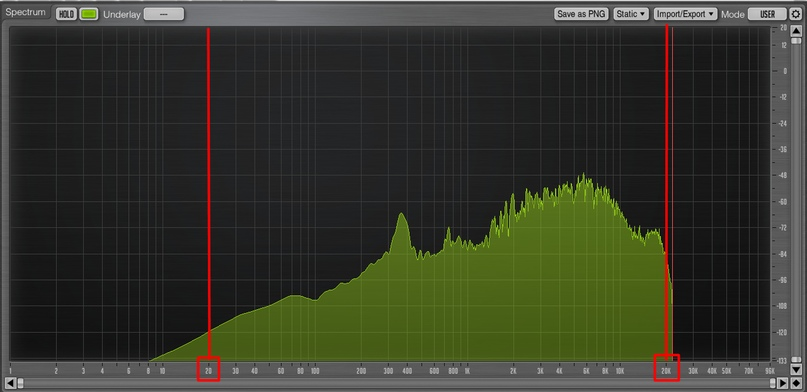Image resolution: width=807 pixels, height=392 pixels.
Task: Click the 20K frequency axis label
Action: click(666, 370)
